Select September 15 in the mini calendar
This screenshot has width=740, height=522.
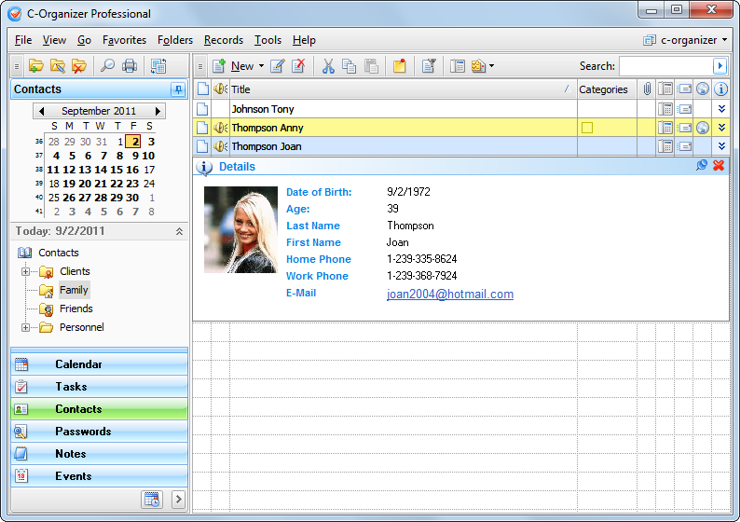[117, 170]
